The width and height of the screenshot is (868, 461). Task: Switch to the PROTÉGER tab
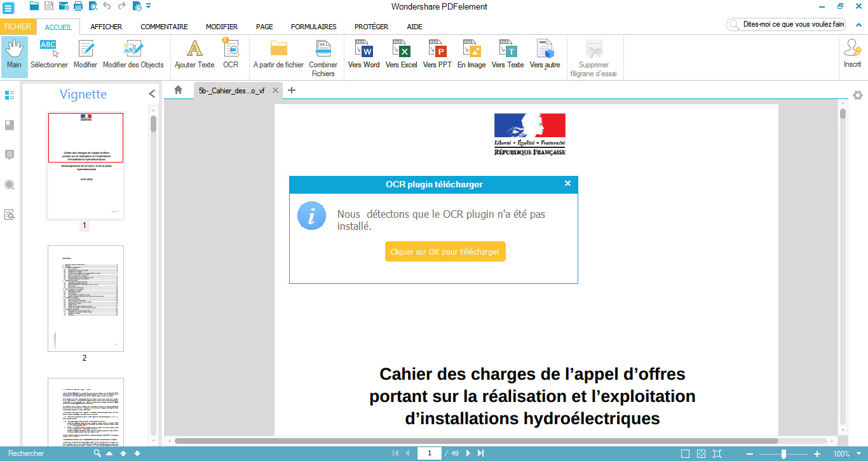[x=371, y=27]
